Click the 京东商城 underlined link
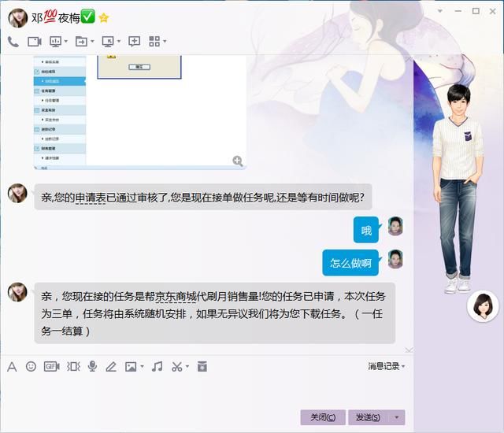The image size is (504, 433). coord(176,297)
